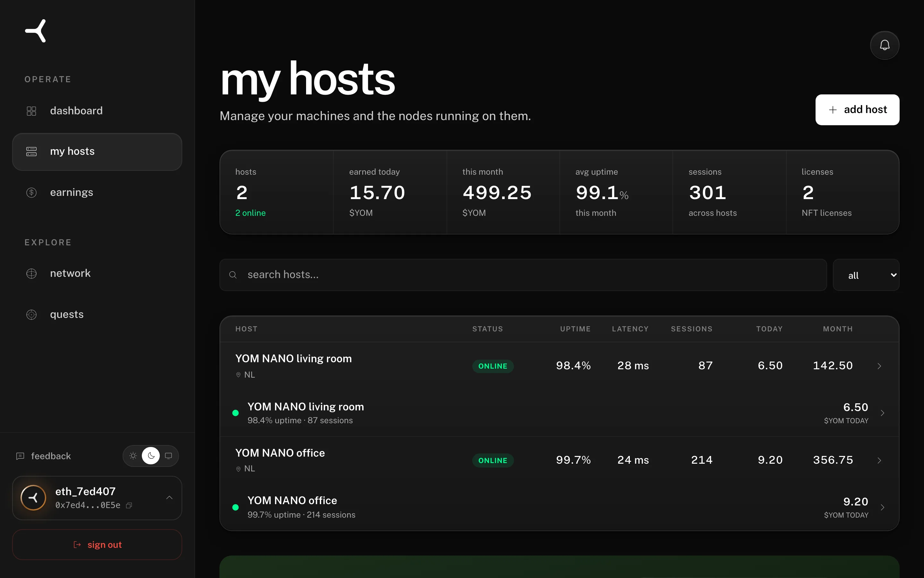Open the all status filter dropdown

(x=866, y=275)
